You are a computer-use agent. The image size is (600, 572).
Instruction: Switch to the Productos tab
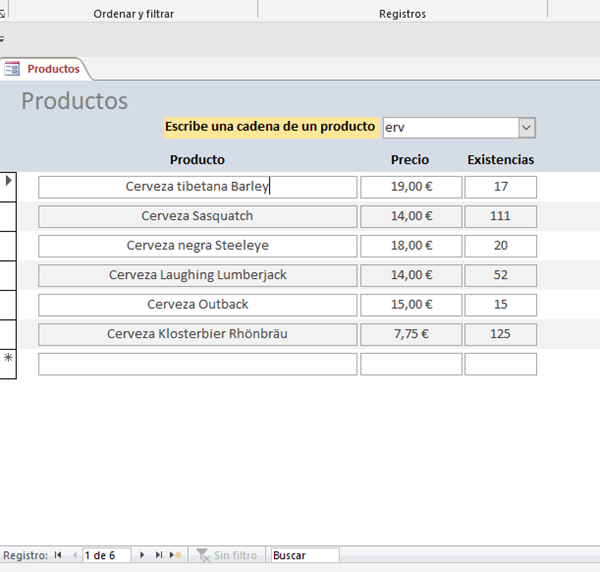click(53, 69)
